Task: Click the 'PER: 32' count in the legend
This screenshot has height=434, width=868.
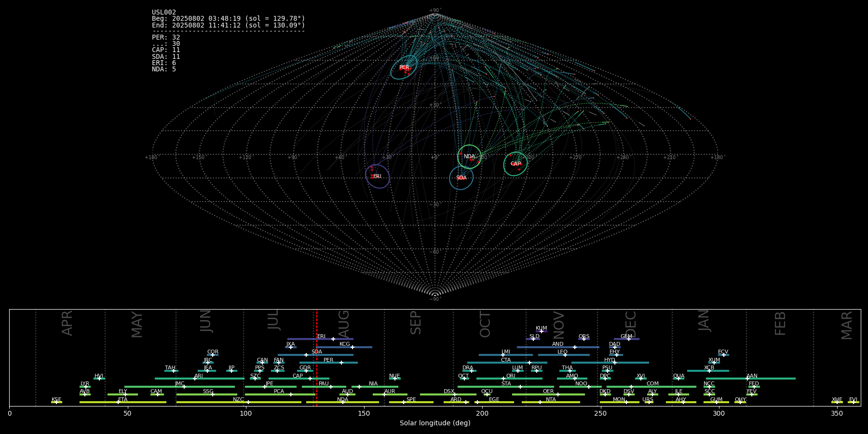Action: pyautogui.click(x=166, y=37)
